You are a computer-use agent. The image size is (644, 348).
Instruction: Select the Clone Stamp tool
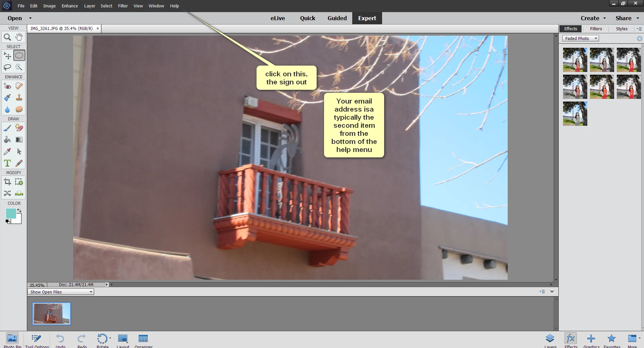[x=19, y=98]
